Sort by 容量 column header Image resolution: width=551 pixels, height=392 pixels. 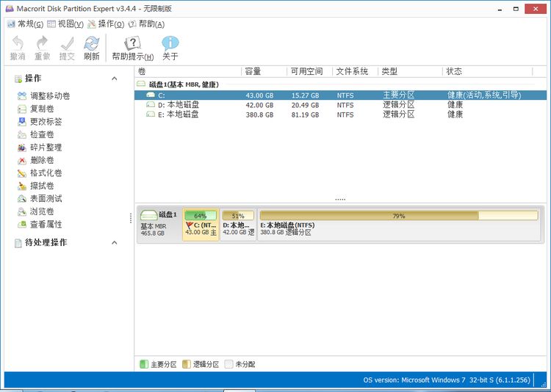click(264, 72)
